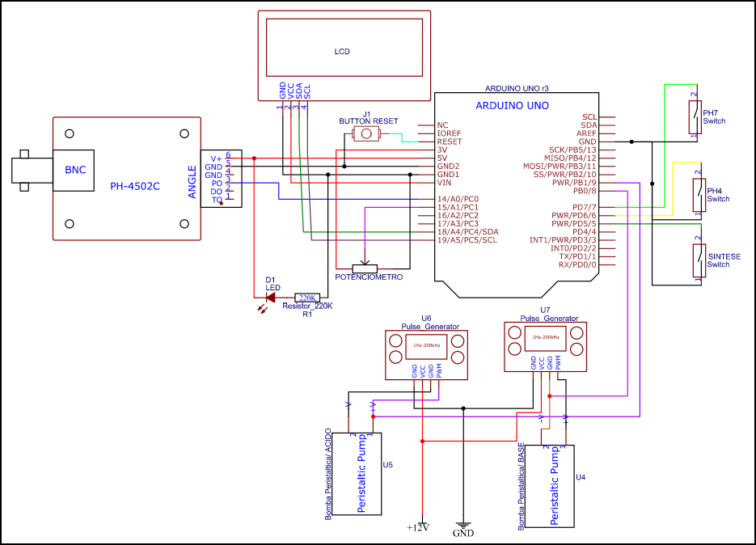Select the VIN pin label
The image size is (756, 545).
point(444,183)
